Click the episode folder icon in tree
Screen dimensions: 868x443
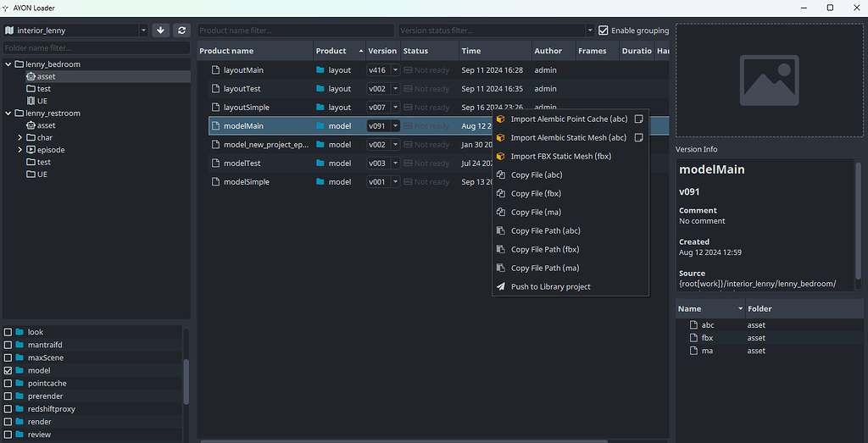pos(31,150)
